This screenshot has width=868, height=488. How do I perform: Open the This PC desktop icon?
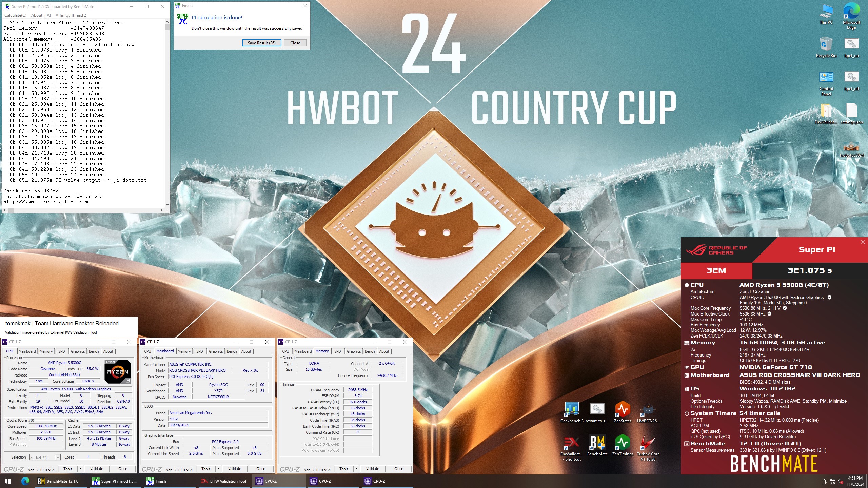tap(826, 14)
